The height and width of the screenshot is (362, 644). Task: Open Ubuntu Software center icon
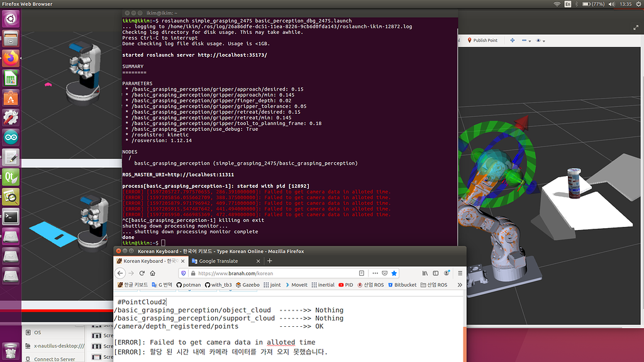pos(11,97)
